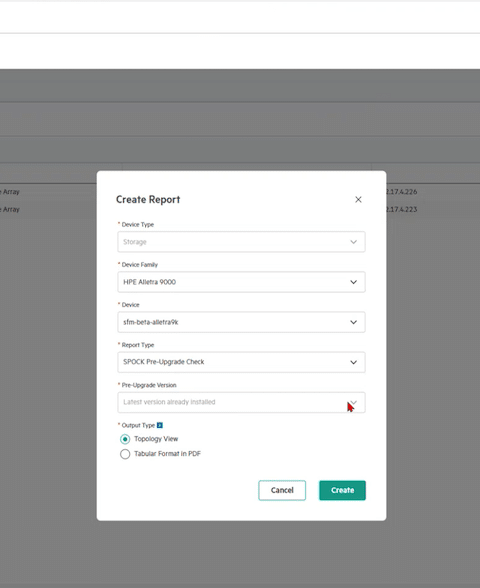Select Tabular Format in PDF option

pos(125,454)
